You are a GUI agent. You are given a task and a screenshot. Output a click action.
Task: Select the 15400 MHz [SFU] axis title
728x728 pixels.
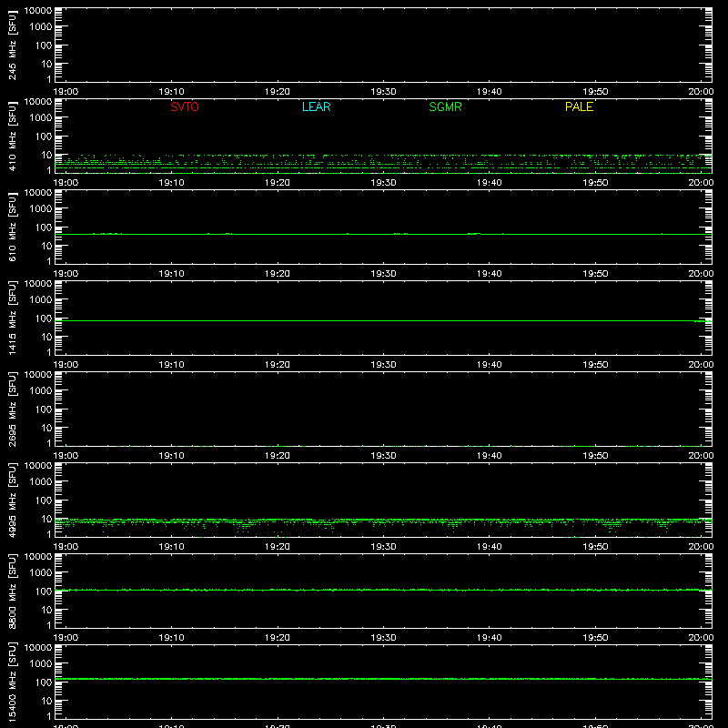(x=13, y=682)
